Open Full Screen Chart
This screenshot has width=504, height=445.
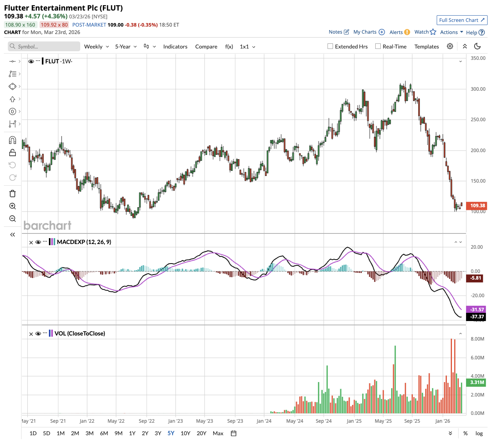click(462, 20)
